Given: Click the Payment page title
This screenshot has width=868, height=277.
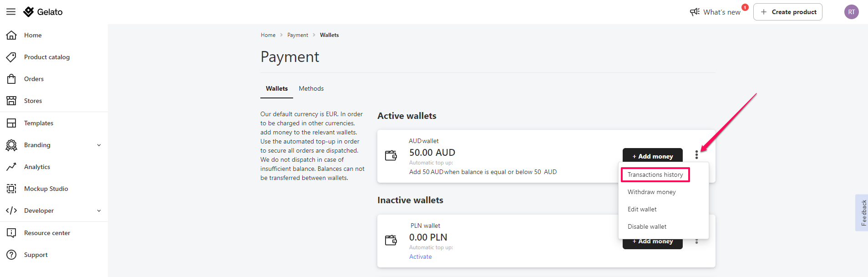Looking at the screenshot, I should tap(289, 57).
